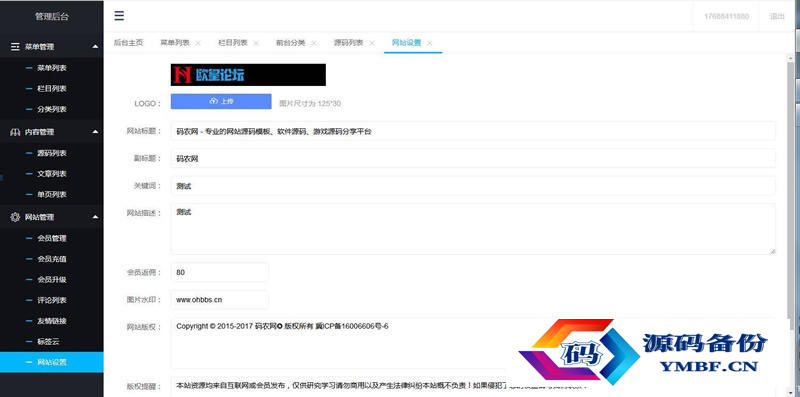800x397 pixels.
Task: Toggle the hamburger sidebar menu icon
Action: [x=119, y=16]
